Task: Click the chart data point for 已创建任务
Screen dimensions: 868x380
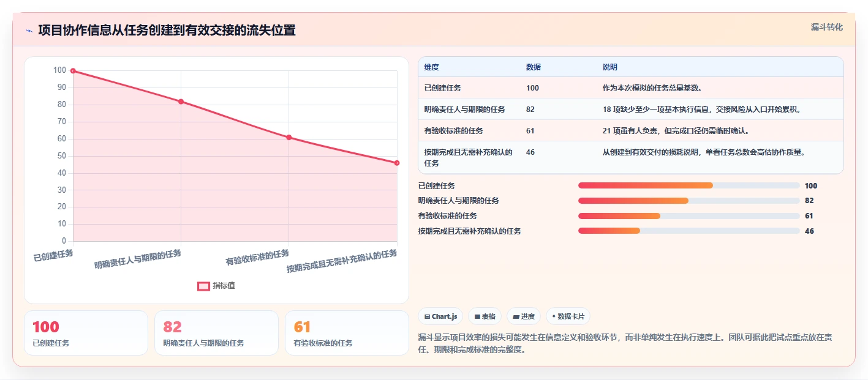Action: [x=73, y=71]
